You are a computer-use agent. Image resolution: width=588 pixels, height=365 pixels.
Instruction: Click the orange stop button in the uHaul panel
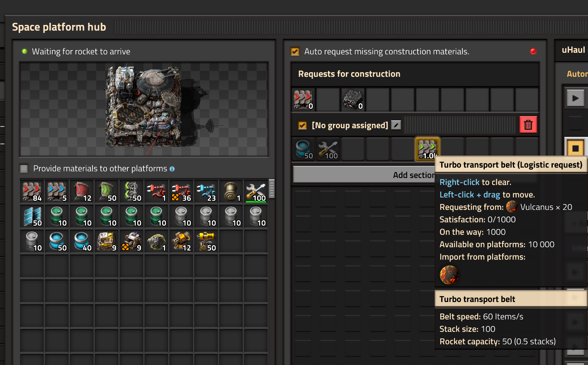click(x=576, y=148)
